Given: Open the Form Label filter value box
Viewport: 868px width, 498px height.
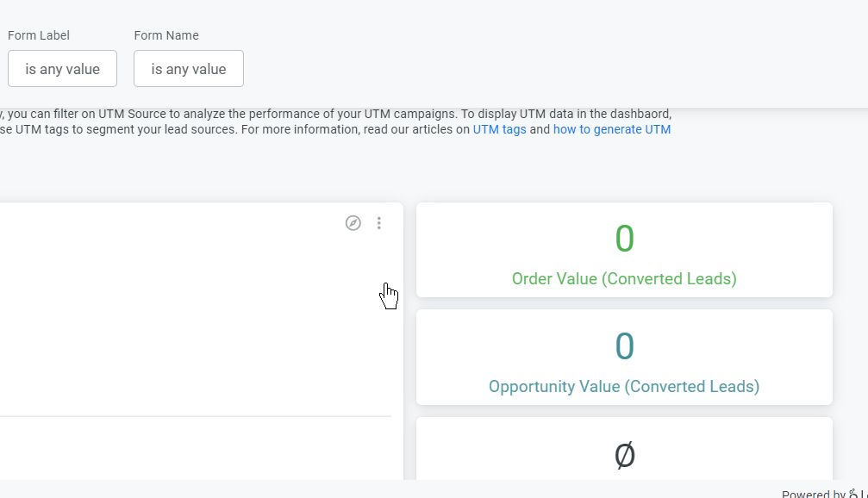Looking at the screenshot, I should [x=63, y=69].
